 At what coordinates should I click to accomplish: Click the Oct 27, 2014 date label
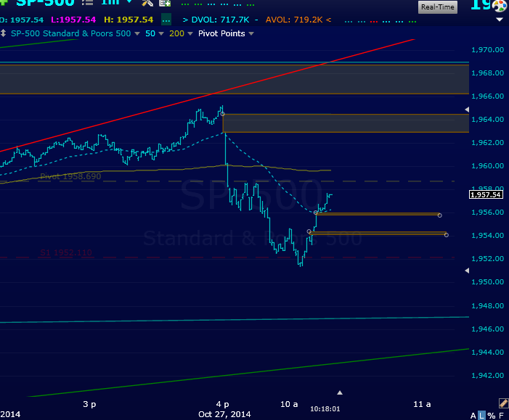pyautogui.click(x=224, y=414)
